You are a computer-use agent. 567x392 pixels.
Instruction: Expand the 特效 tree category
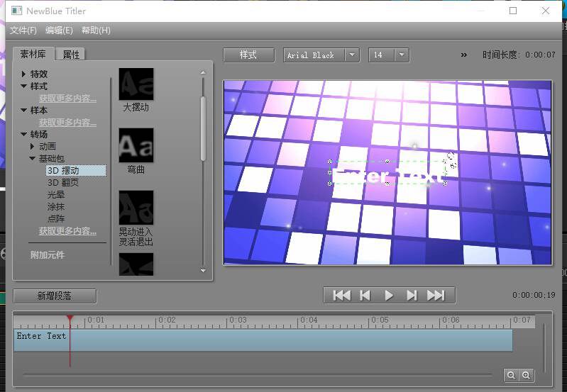[x=24, y=74]
